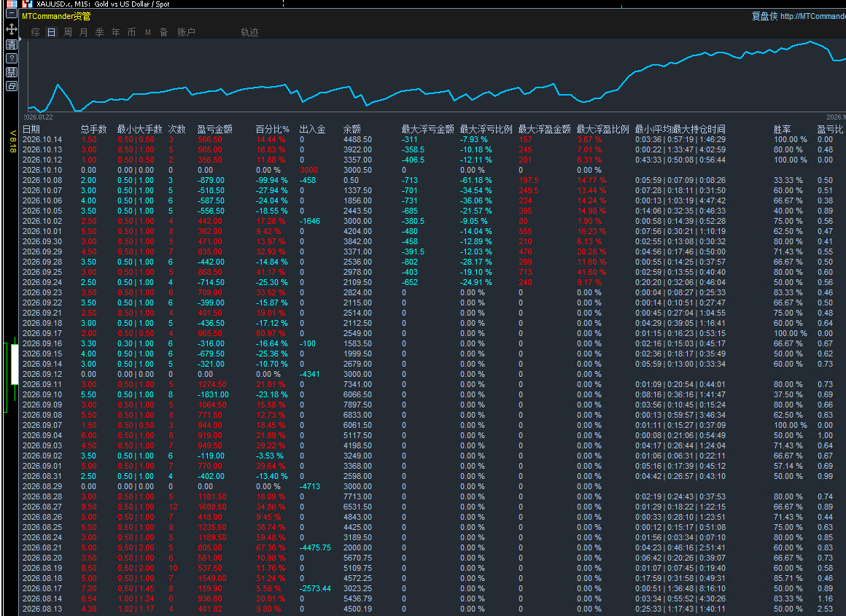Click the 2.53 profit-loss ratio value
Viewport: 846px width, 616px height.
(825, 609)
